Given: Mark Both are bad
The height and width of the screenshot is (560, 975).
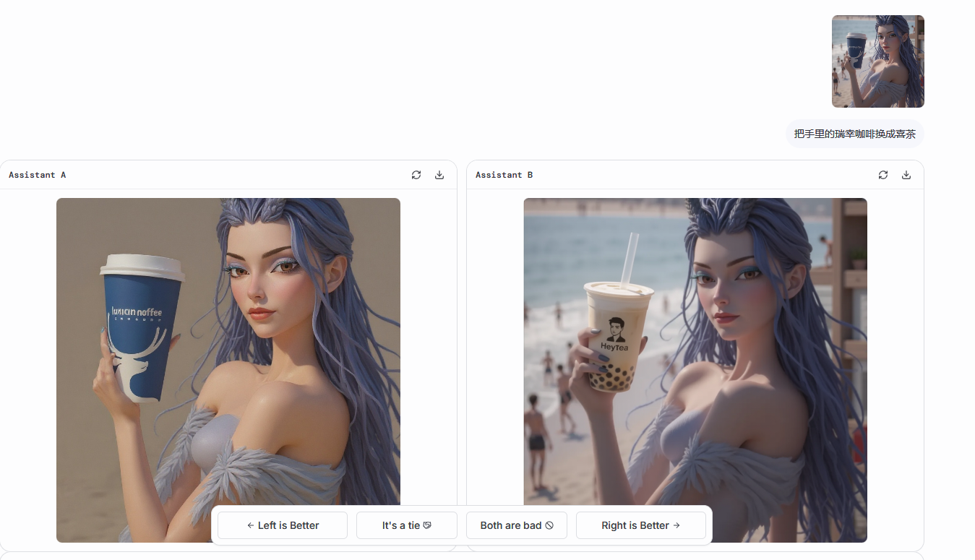Looking at the screenshot, I should point(516,525).
